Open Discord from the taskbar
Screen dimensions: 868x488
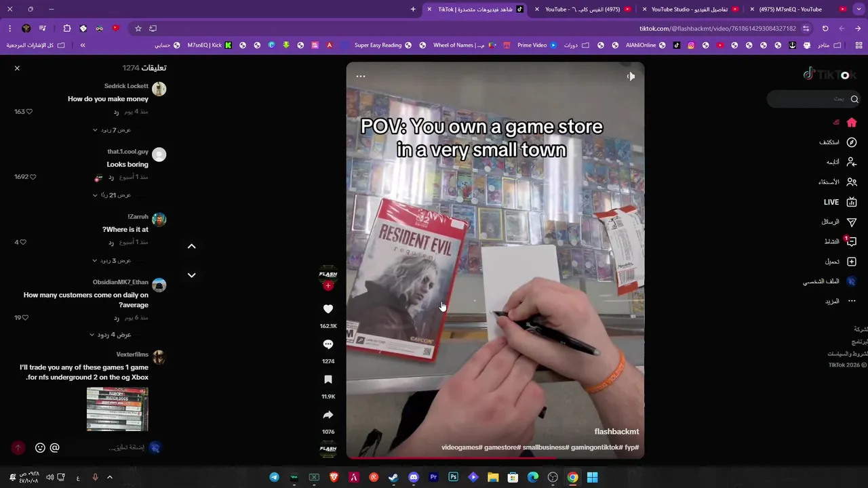coord(414,477)
